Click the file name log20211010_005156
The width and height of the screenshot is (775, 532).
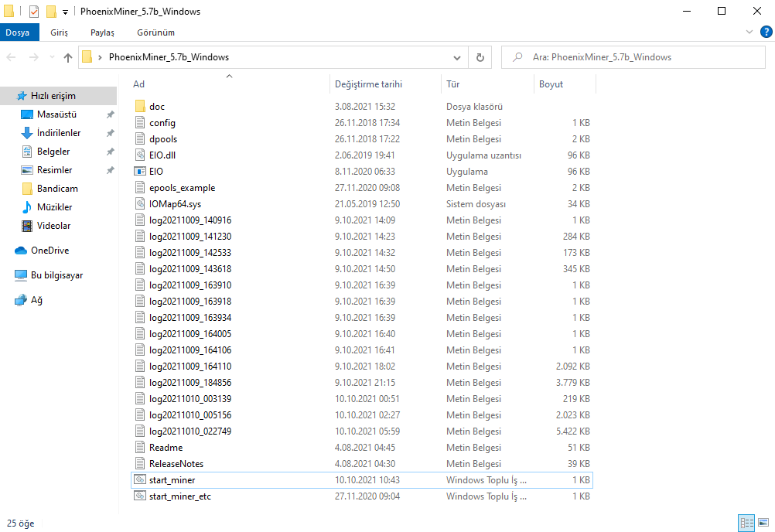pyautogui.click(x=190, y=415)
